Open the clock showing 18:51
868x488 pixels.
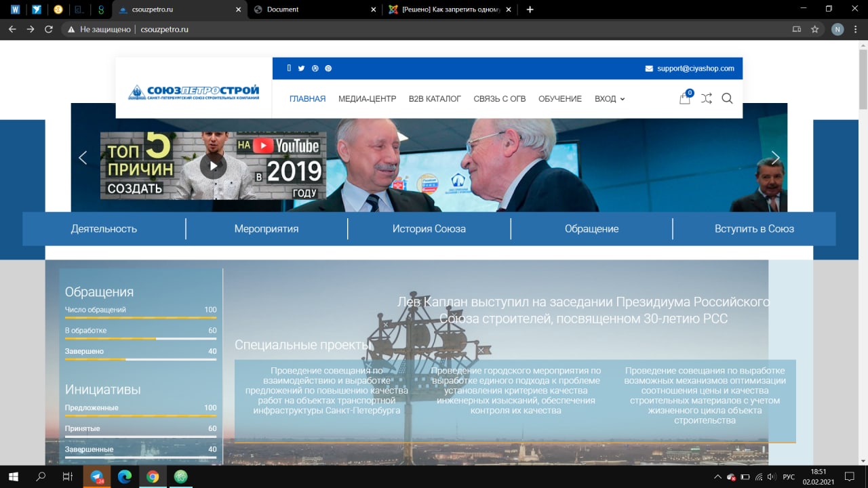click(x=818, y=476)
